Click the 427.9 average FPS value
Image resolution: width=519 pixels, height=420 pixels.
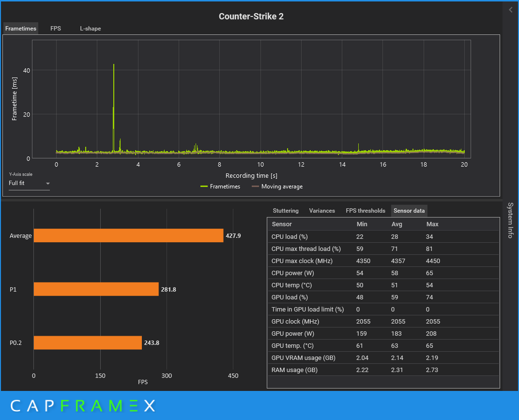[x=233, y=236]
